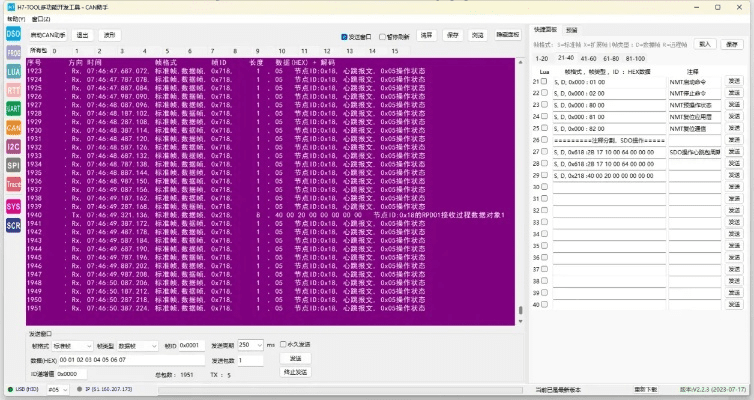Open the UART assistant in sidebar
The image size is (754, 400).
click(13, 109)
